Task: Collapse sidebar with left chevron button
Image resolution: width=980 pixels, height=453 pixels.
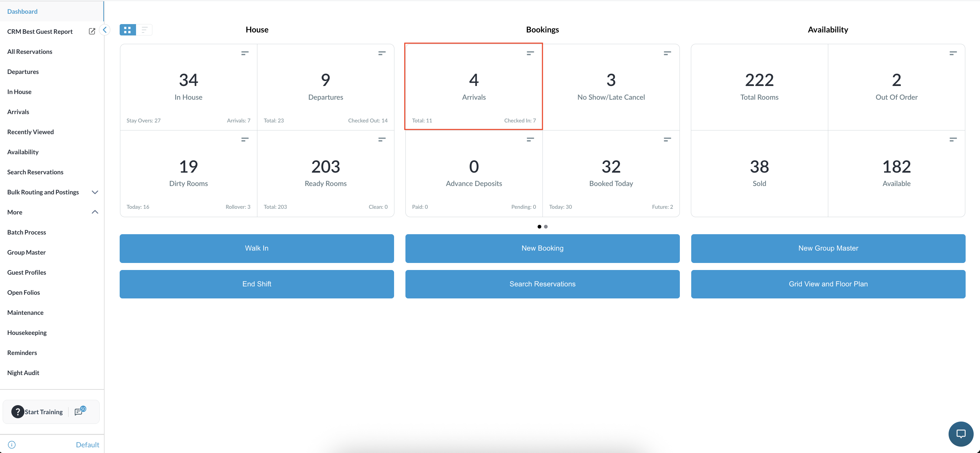Action: click(x=105, y=30)
